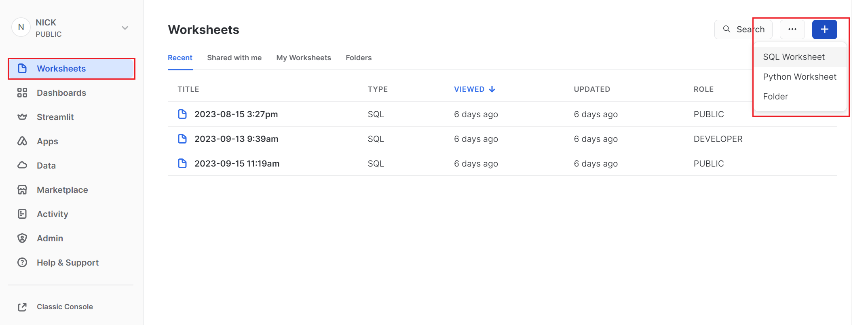Image resolution: width=868 pixels, height=325 pixels.
Task: Open the three-dot more options menu
Action: pos(792,30)
